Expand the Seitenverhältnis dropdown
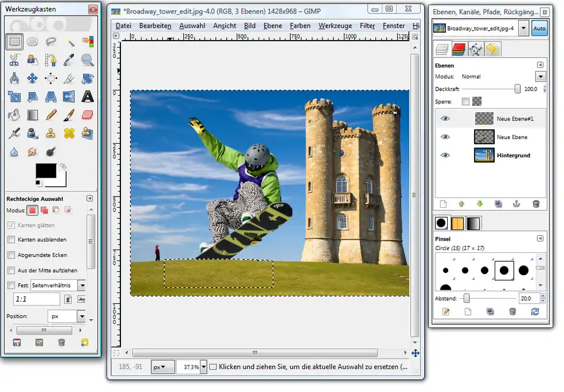This screenshot has height=392, width=564. 82,285
